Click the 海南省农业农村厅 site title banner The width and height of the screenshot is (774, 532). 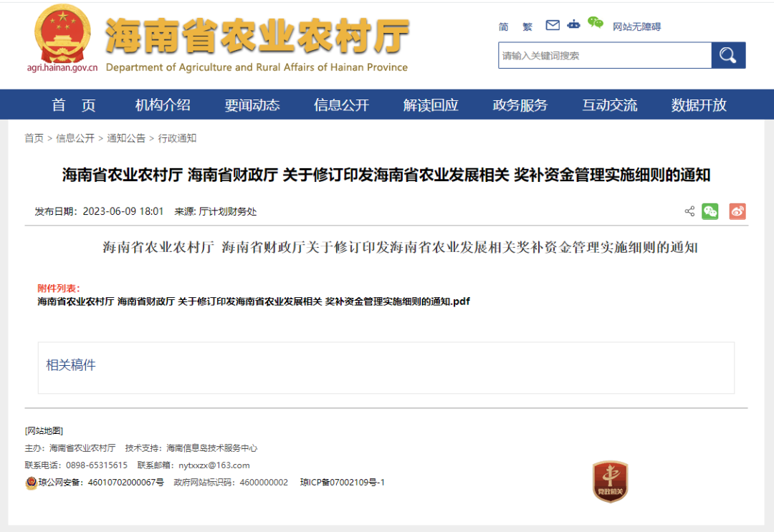click(x=257, y=36)
